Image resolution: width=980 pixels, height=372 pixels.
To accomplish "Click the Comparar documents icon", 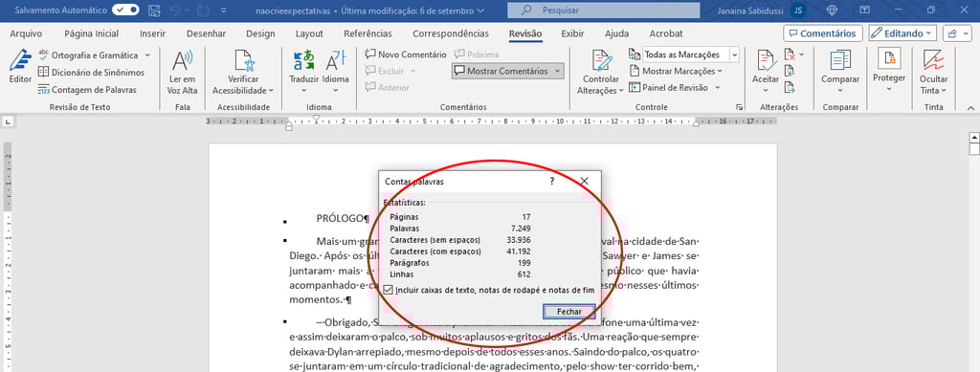I will point(840,61).
